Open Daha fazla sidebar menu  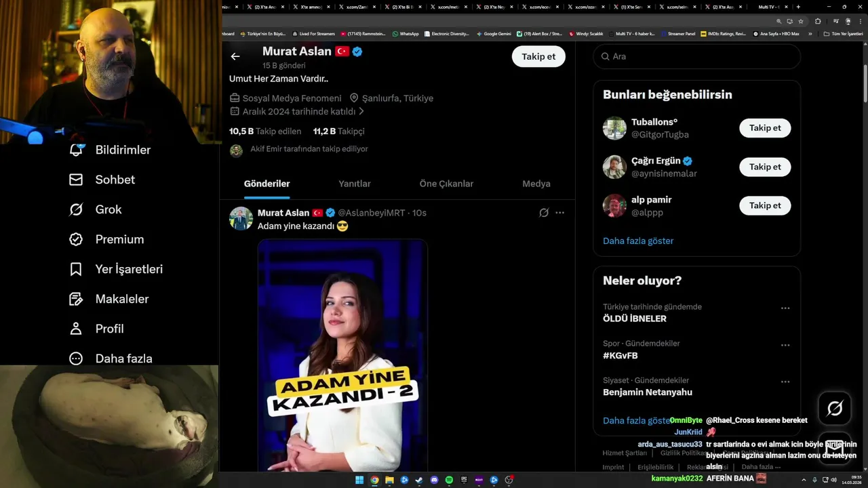(110, 359)
